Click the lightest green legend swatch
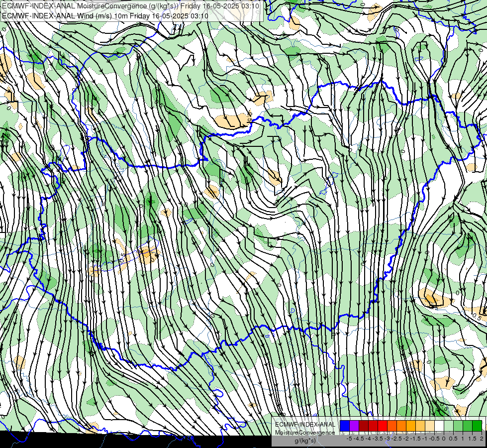Viewport: 487px width, 448px height. pos(449,426)
